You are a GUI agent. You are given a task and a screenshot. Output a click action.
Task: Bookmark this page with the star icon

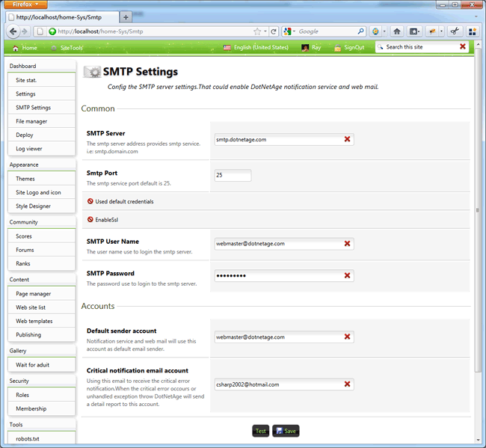point(257,31)
